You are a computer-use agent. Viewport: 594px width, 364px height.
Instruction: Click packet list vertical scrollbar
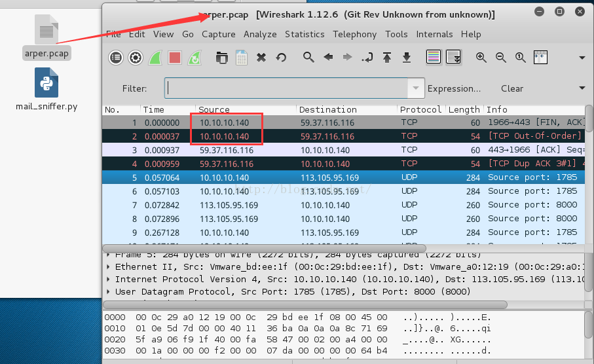tap(589, 119)
